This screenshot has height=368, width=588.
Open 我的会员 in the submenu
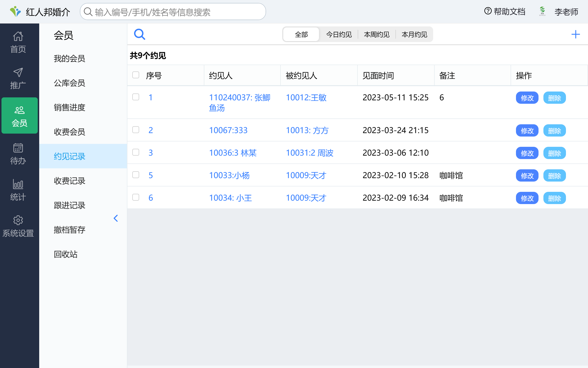83,58
